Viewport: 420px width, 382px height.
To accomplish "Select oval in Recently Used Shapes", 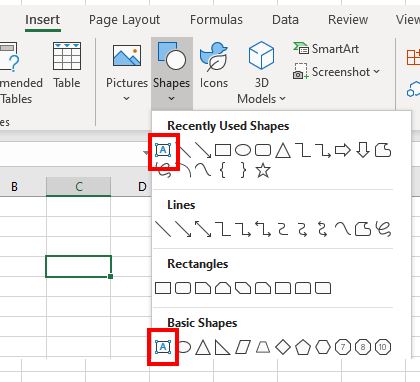I will (x=243, y=150).
